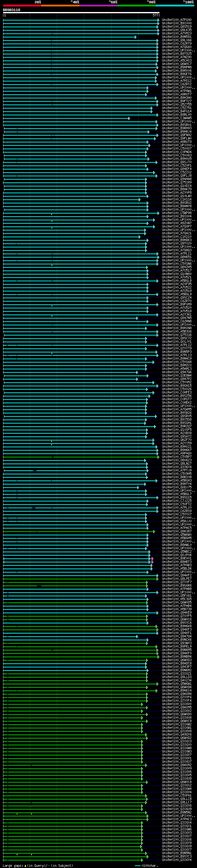Click the label UniRef100_B9GET6
This screenshot has width=197, height=868.
point(177,74)
